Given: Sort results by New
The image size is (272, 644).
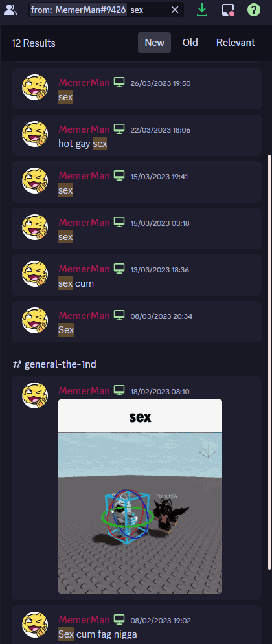Looking at the screenshot, I should click(155, 43).
